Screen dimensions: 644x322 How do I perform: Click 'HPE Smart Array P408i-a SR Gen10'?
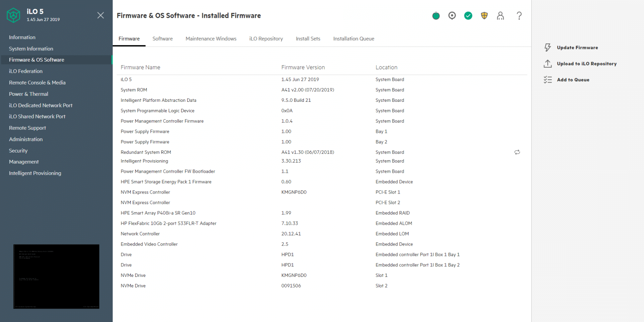click(x=158, y=213)
